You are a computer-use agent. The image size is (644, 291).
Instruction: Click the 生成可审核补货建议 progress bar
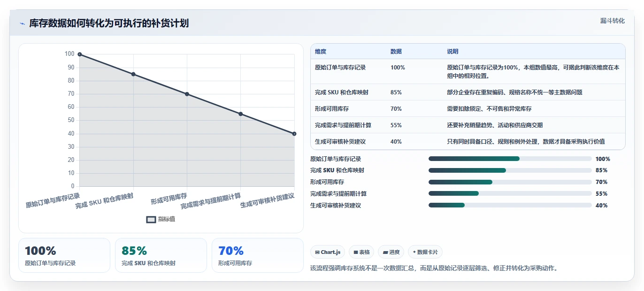tap(510, 205)
